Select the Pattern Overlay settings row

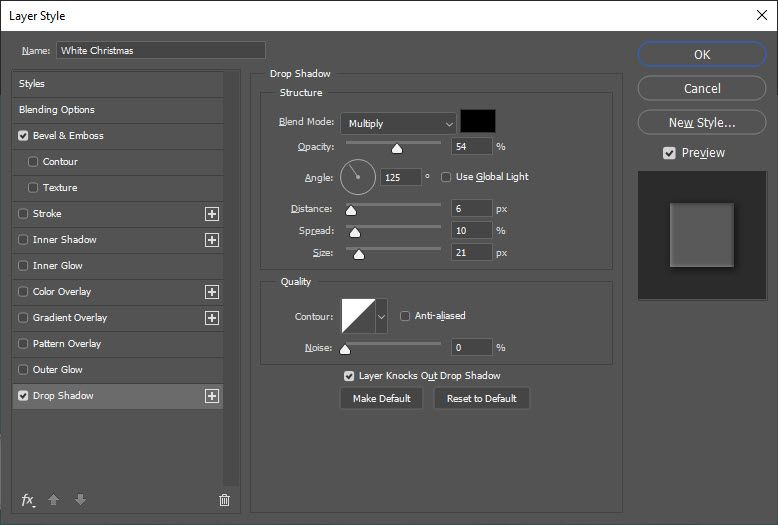point(118,343)
